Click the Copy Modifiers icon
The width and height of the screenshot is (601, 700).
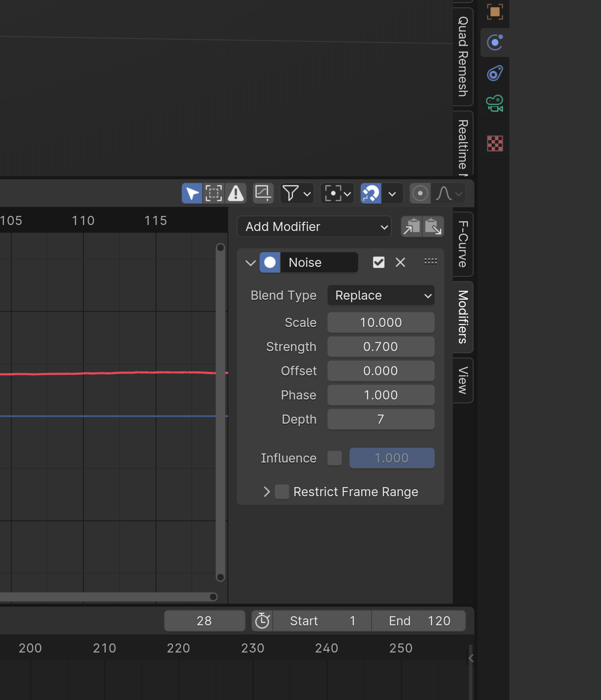(x=412, y=227)
